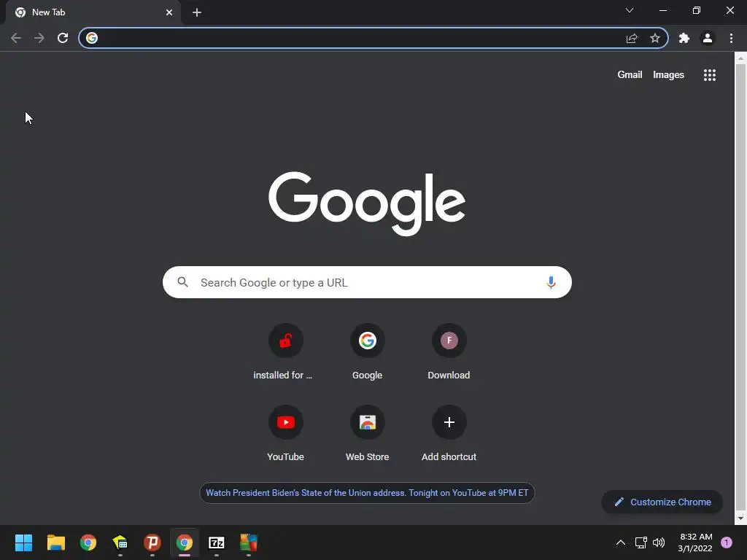Open the first Chrome taskbar icon
Viewport: 747px width, 560px height.
pyautogui.click(x=88, y=542)
